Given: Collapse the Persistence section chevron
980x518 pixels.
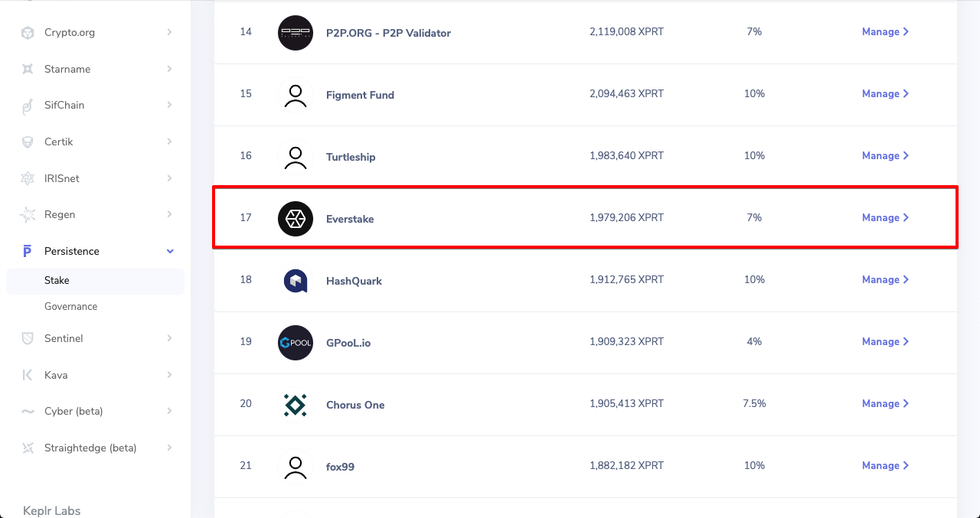Looking at the screenshot, I should pos(170,251).
